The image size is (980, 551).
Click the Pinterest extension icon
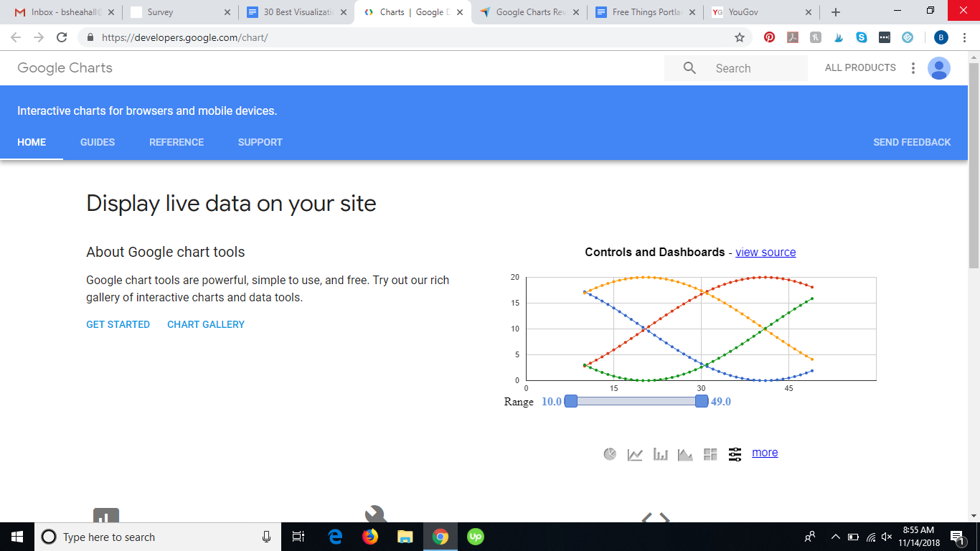coord(769,37)
